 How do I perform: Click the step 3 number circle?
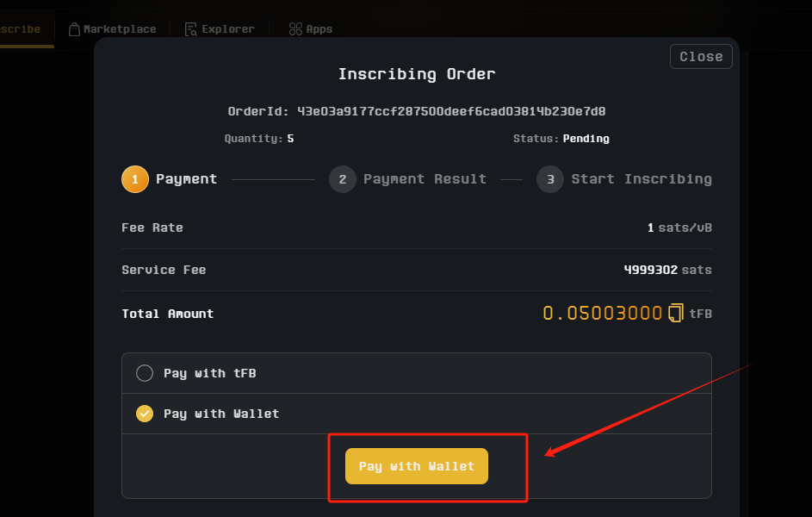click(549, 179)
